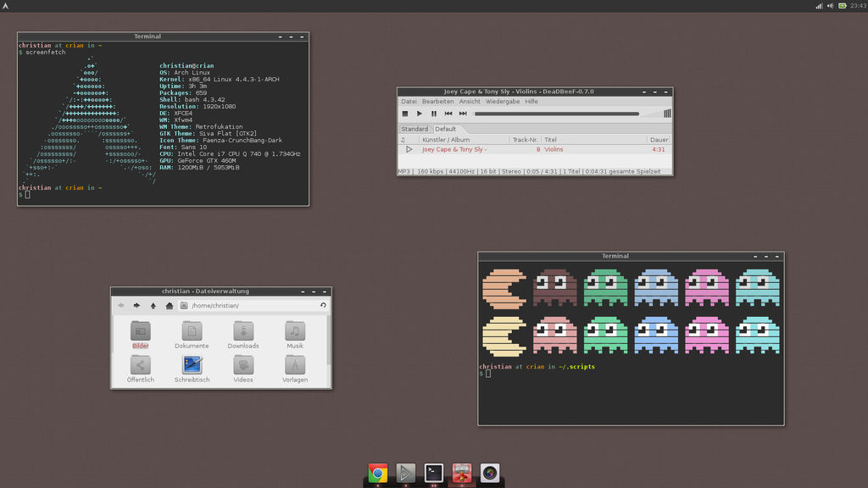Go back in file manager
Screen dimensions: 868x488
pos(120,305)
